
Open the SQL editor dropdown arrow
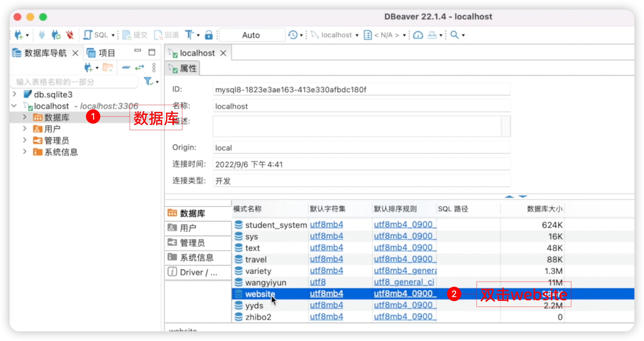click(113, 35)
